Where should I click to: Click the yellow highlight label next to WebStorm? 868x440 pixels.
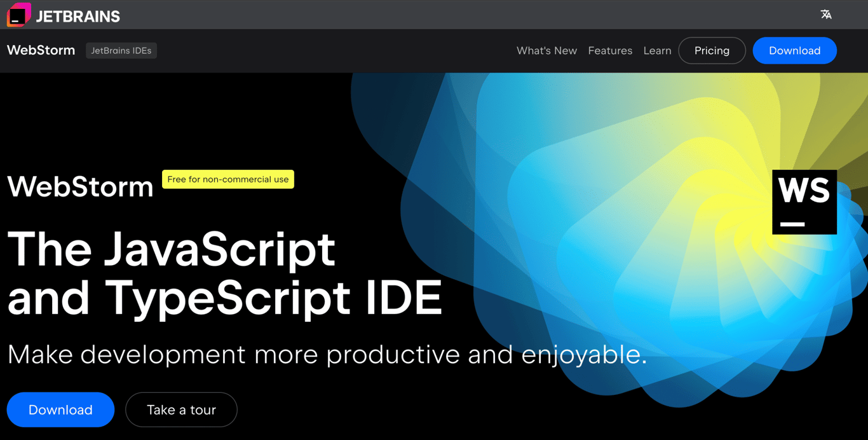[x=227, y=179]
